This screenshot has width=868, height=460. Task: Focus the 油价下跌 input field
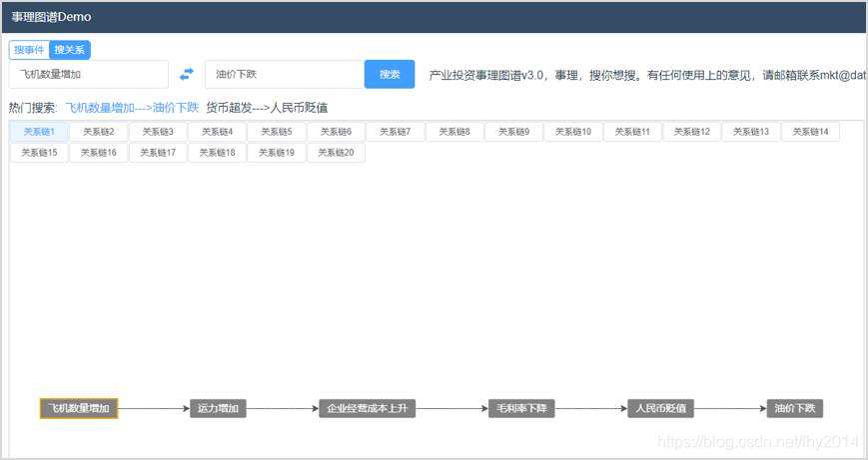tap(285, 74)
